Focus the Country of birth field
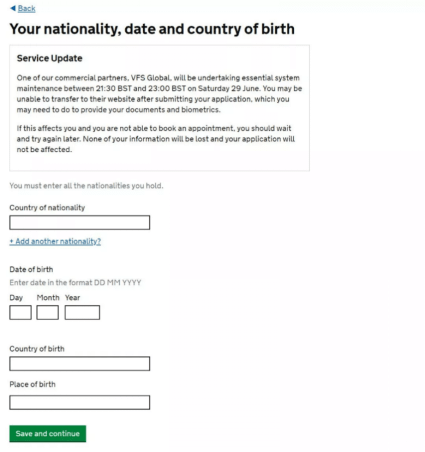The width and height of the screenshot is (425, 452). coord(80,364)
